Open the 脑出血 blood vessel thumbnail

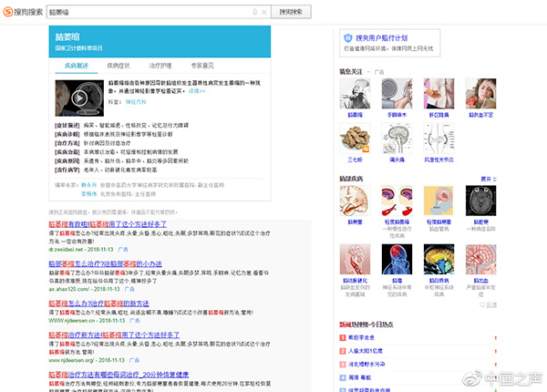[480, 259]
